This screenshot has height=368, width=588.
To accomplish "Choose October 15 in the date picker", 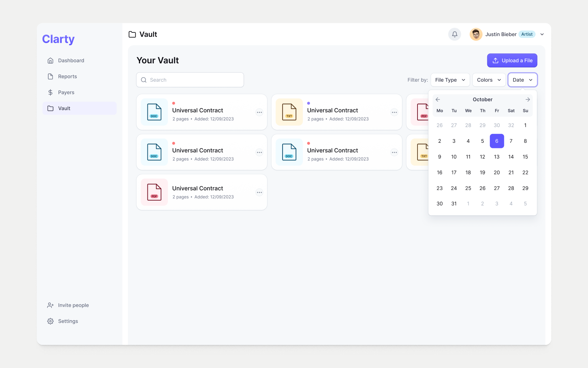I will tap(526, 157).
